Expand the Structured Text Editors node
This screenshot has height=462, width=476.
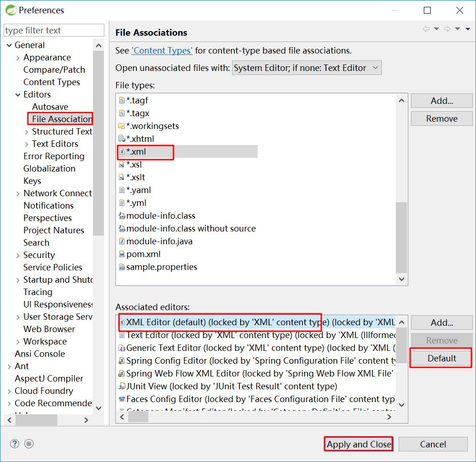click(27, 132)
